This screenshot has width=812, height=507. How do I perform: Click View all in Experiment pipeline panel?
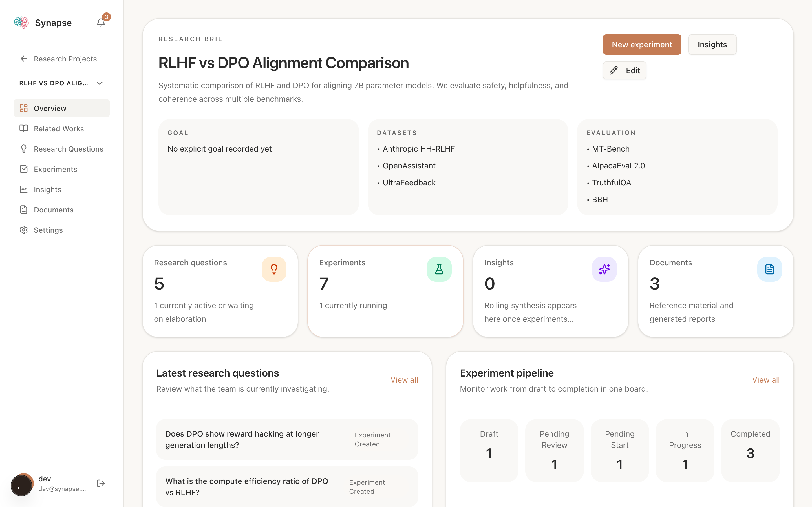766,380
